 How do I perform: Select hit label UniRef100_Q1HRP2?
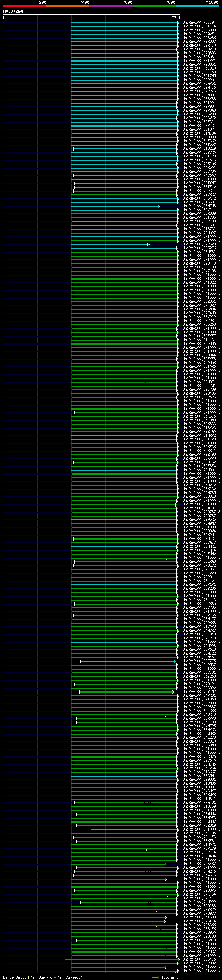(199, 435)
